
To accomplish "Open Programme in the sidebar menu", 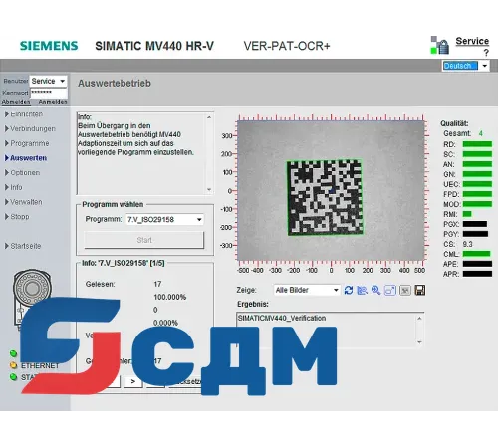I will click(27, 143).
